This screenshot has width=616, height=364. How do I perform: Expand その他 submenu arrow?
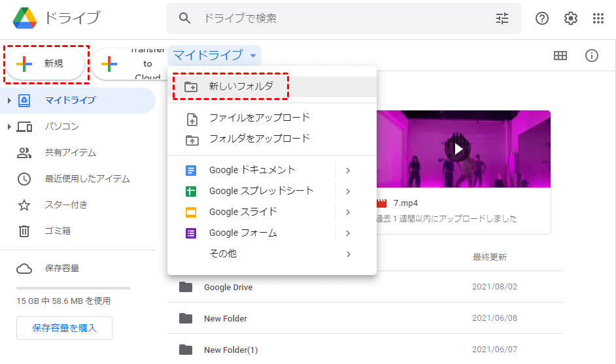click(x=348, y=254)
